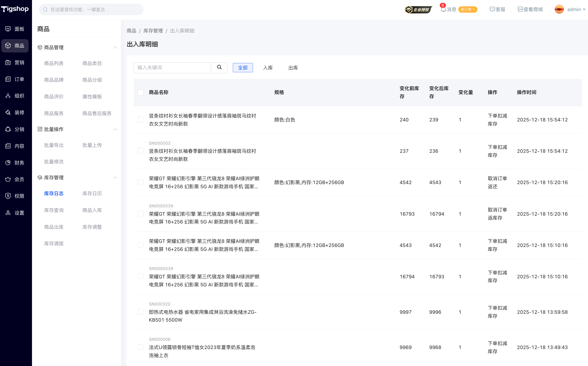Click 库存管理 in the breadcrumb
The width and height of the screenshot is (588, 366).
tap(153, 31)
